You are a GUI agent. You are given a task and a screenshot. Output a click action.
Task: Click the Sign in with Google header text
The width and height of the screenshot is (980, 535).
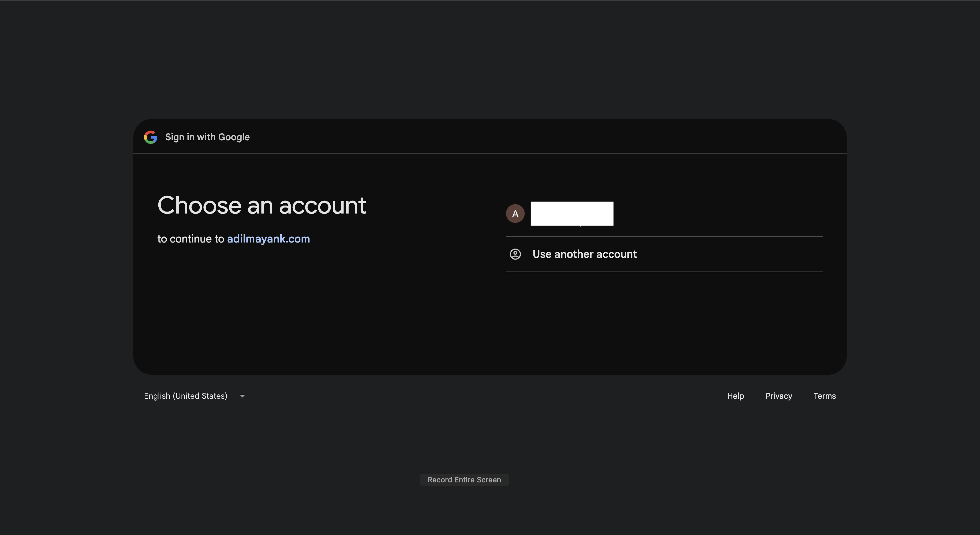[207, 137]
